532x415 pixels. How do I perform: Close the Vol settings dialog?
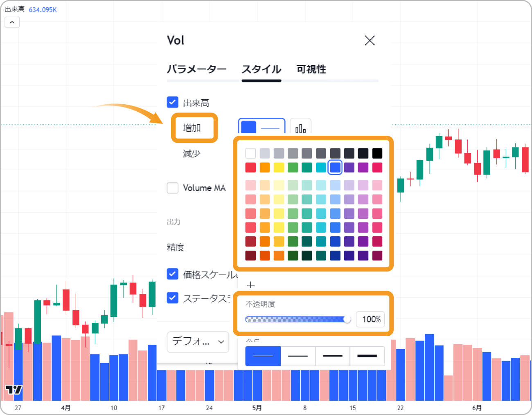[370, 40]
